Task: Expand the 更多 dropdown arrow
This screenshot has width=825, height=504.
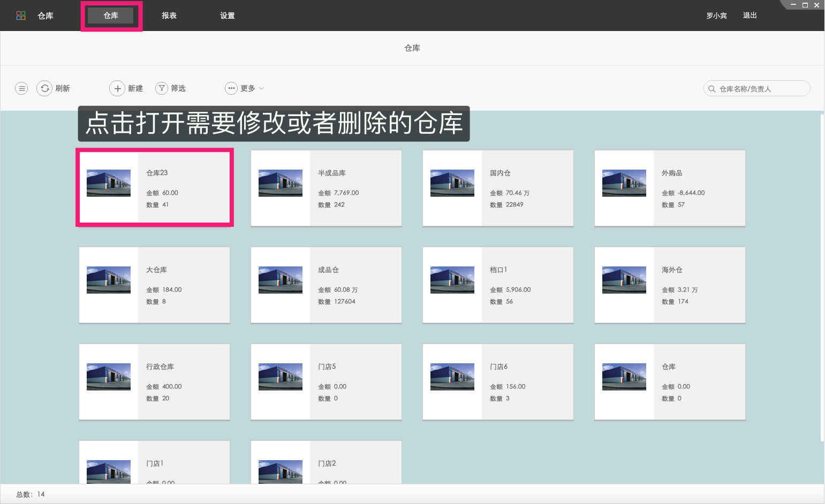Action: tap(262, 88)
